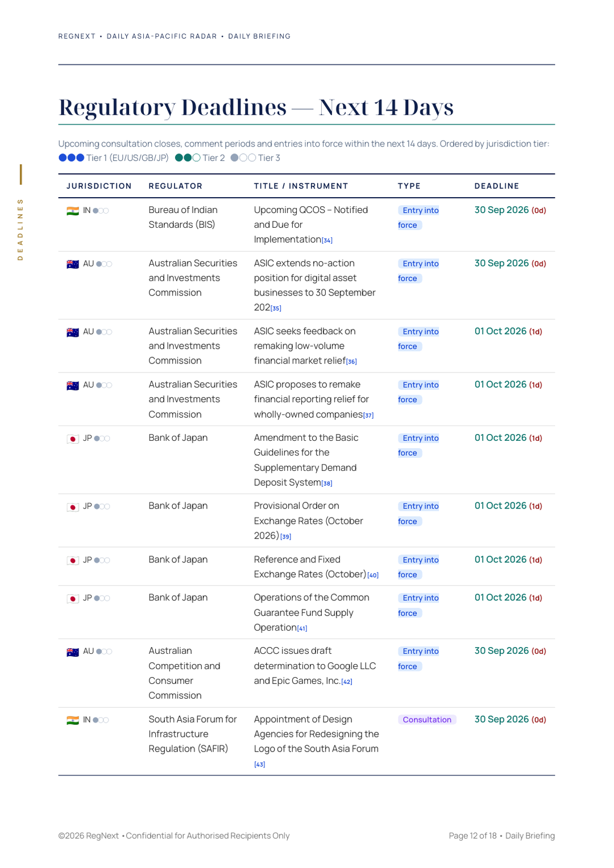Click the 30 Sep 2026 deadline in the ACCC row
The width and height of the screenshot is (614, 868).
point(511,651)
